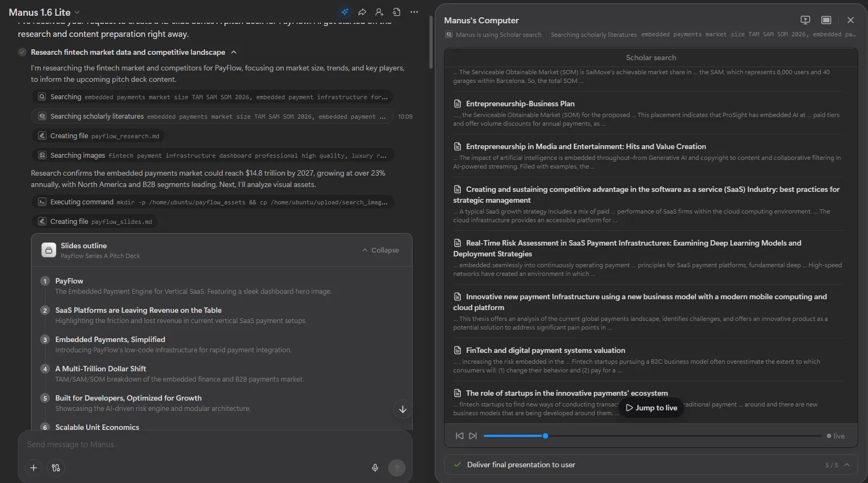Image resolution: width=868 pixels, height=483 pixels.
Task: Click the more options ellipsis icon
Action: 414,12
